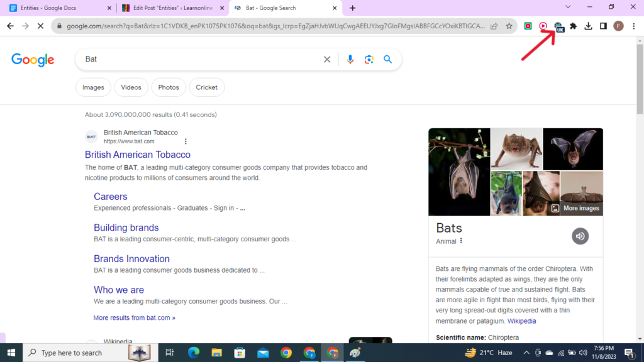Open the Building brands sitelink

point(126,228)
